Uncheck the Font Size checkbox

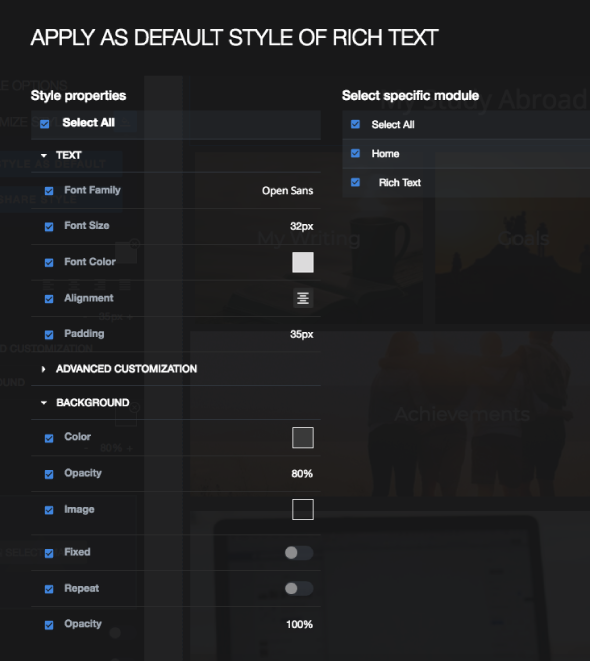click(x=49, y=227)
